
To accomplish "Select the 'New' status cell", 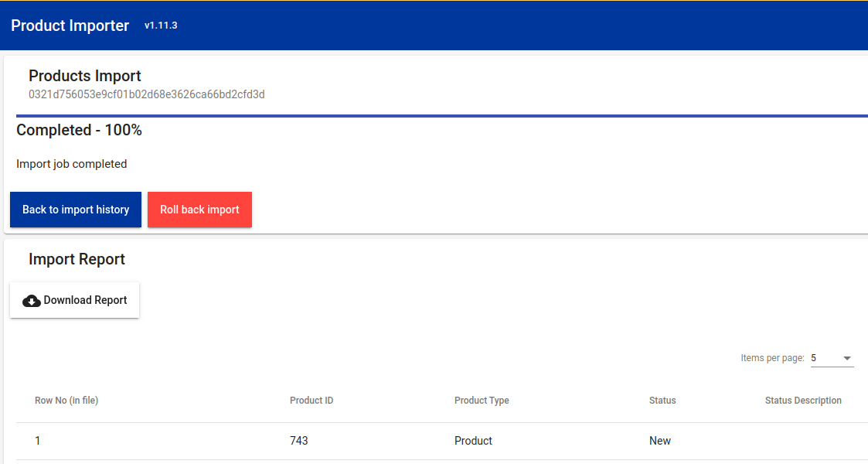I will (660, 441).
